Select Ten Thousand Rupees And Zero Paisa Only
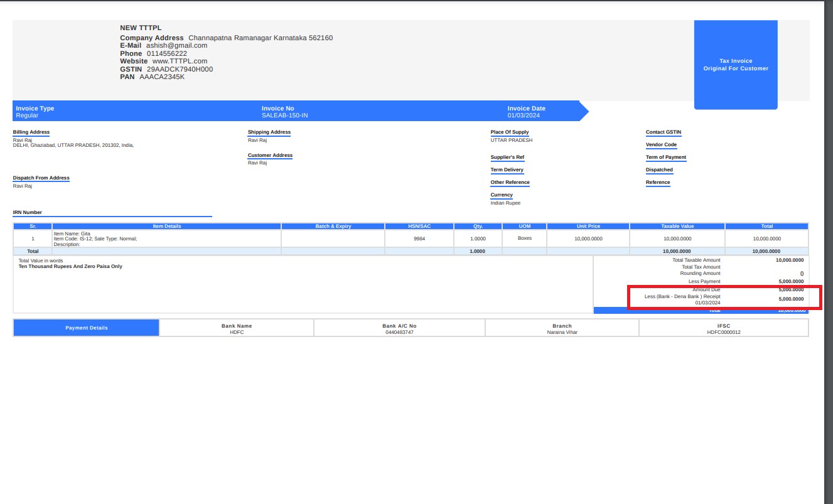The height and width of the screenshot is (504, 833). coord(70,267)
